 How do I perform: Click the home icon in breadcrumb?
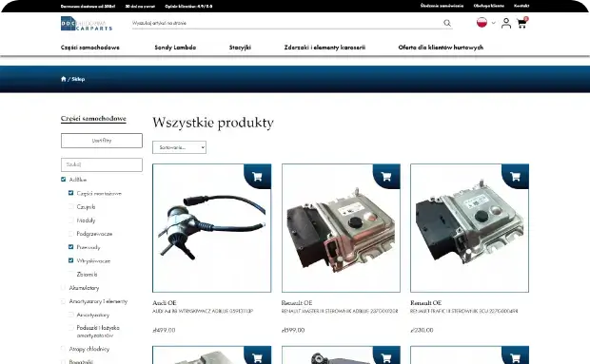coord(63,79)
